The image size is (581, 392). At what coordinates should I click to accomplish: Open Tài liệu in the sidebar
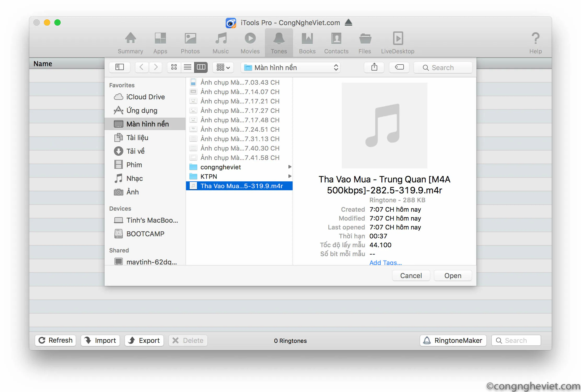pos(145,138)
